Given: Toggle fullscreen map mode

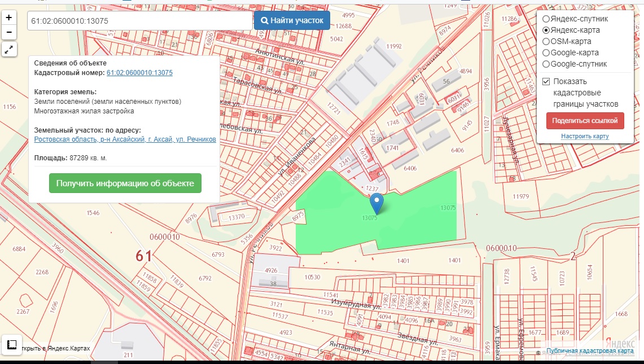Looking at the screenshot, I should click(x=9, y=50).
